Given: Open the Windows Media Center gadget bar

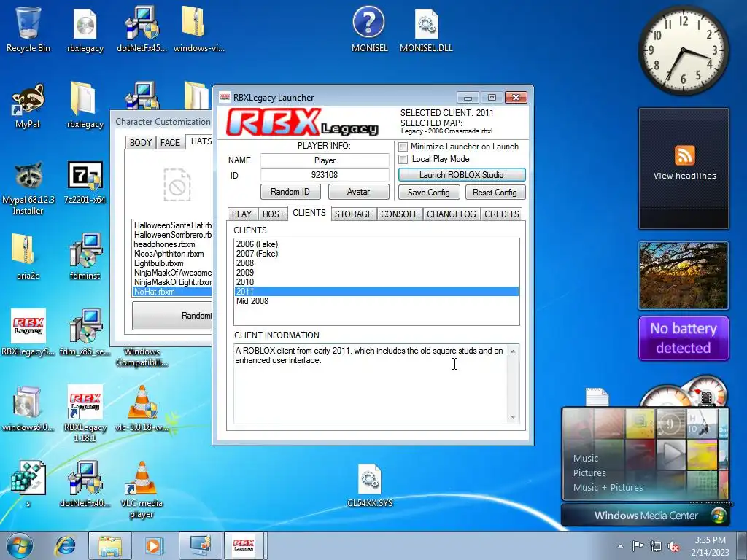Looking at the screenshot, I should (646, 516).
